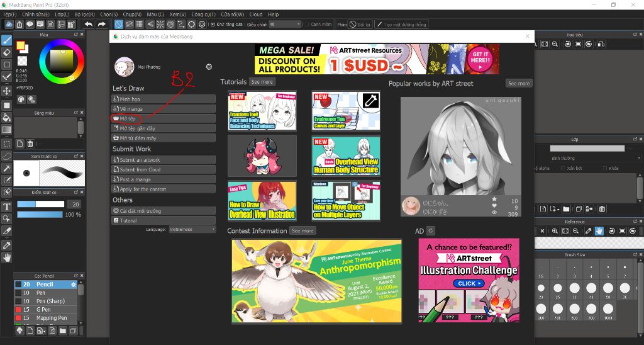Click foreground yellow color swatch
The width and height of the screenshot is (644, 345).
[21, 46]
